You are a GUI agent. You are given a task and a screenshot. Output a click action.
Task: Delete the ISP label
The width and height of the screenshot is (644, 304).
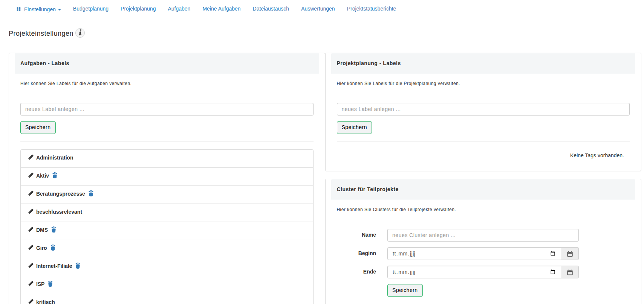pyautogui.click(x=50, y=284)
